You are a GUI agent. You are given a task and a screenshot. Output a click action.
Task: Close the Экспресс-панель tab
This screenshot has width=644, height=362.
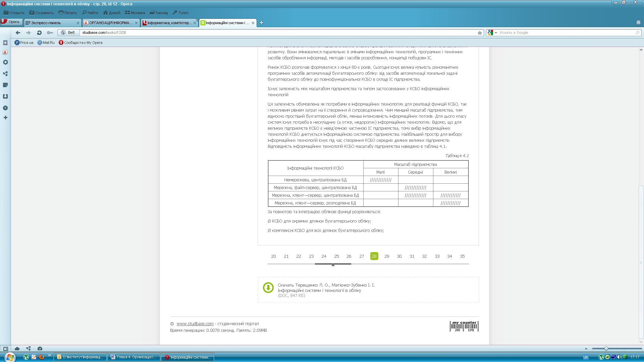click(78, 23)
